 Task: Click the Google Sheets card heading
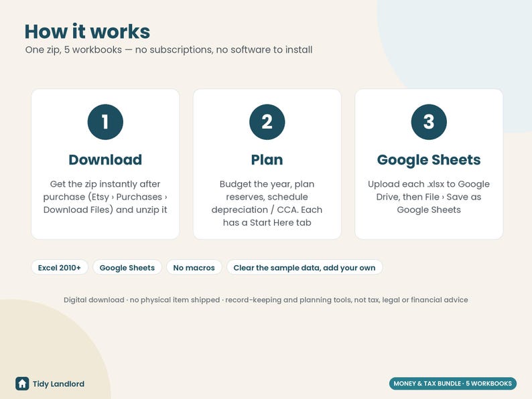pyautogui.click(x=429, y=160)
